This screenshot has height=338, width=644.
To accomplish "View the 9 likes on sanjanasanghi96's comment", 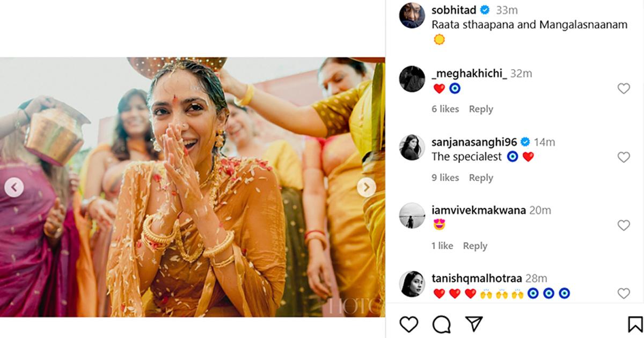I will tap(445, 178).
